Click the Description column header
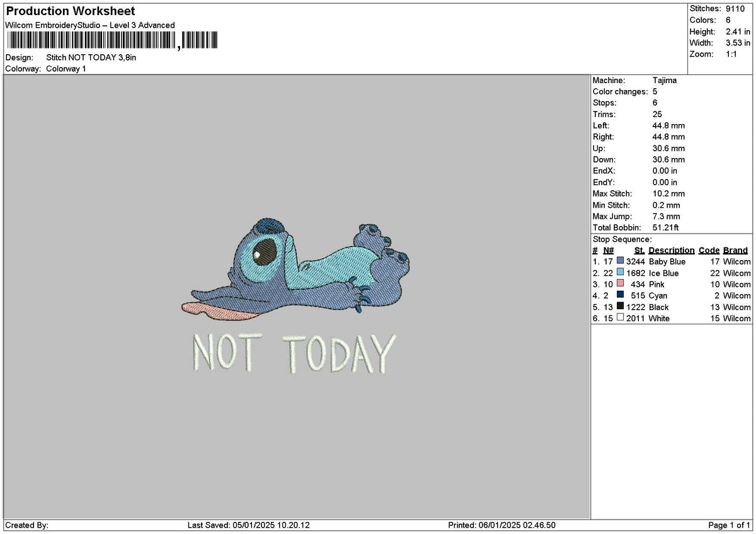The image size is (756, 534). 672,250
